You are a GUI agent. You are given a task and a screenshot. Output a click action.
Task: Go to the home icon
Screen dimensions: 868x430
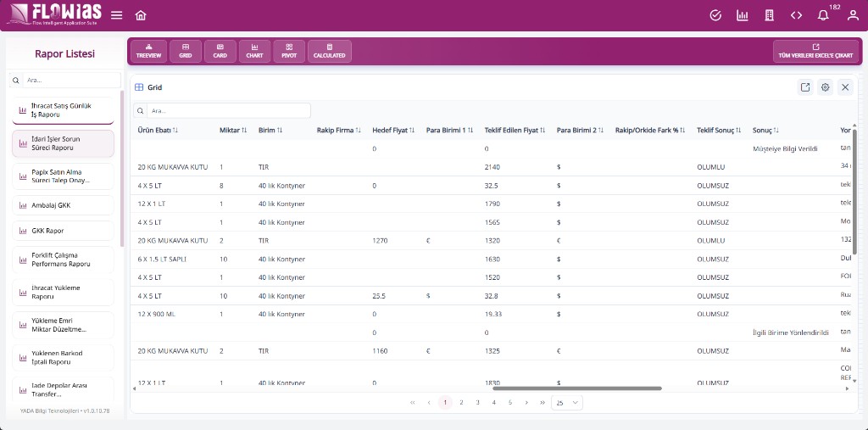coord(141,15)
